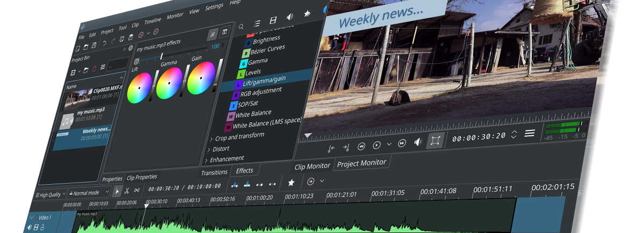Open the Edit menu

[x=92, y=35]
